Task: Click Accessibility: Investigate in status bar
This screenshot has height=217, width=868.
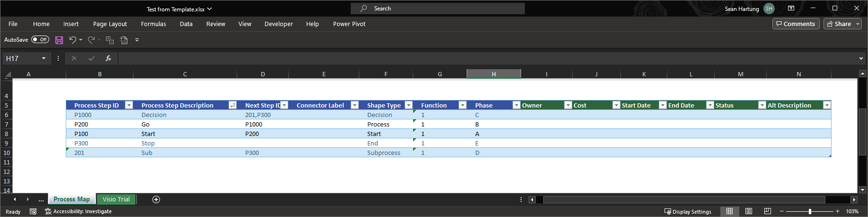Action: pyautogui.click(x=79, y=211)
